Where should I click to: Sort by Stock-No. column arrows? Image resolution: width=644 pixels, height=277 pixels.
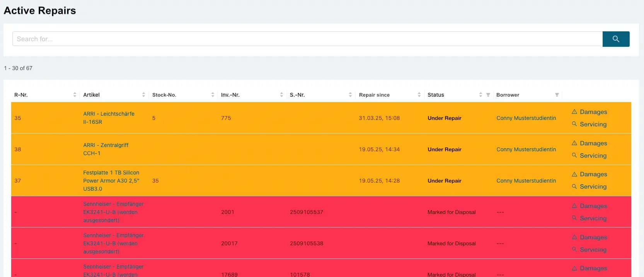213,95
